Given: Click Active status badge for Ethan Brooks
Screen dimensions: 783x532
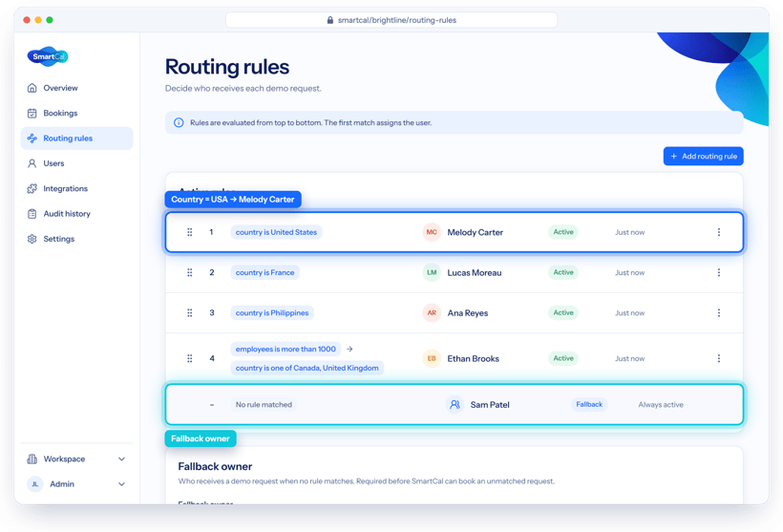Looking at the screenshot, I should pos(563,358).
